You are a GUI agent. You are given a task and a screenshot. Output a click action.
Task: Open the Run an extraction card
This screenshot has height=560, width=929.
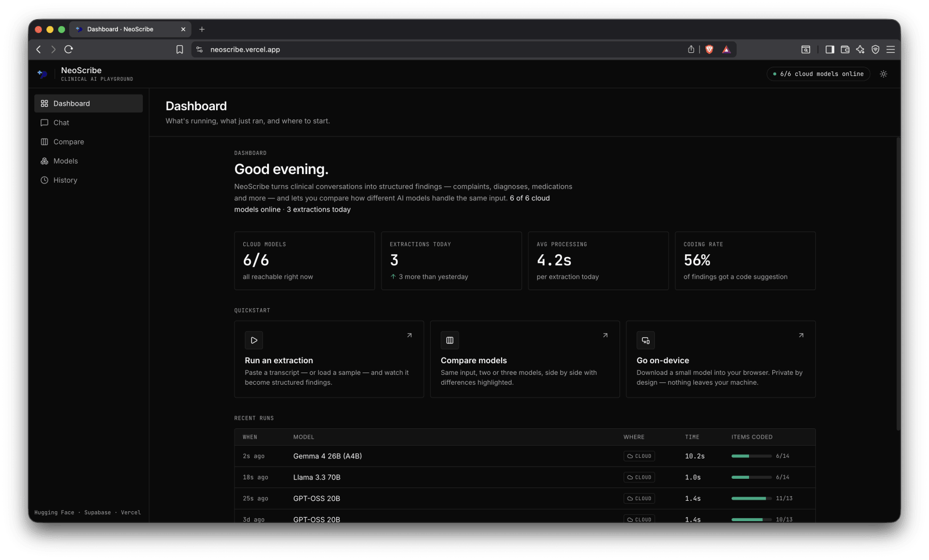coord(329,359)
